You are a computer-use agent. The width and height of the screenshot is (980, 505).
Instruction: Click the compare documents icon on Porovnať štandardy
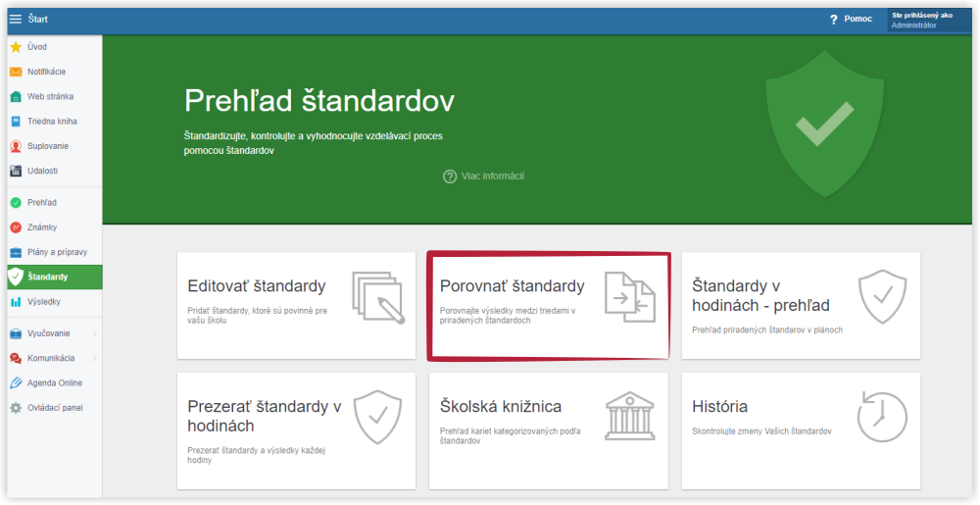click(630, 297)
